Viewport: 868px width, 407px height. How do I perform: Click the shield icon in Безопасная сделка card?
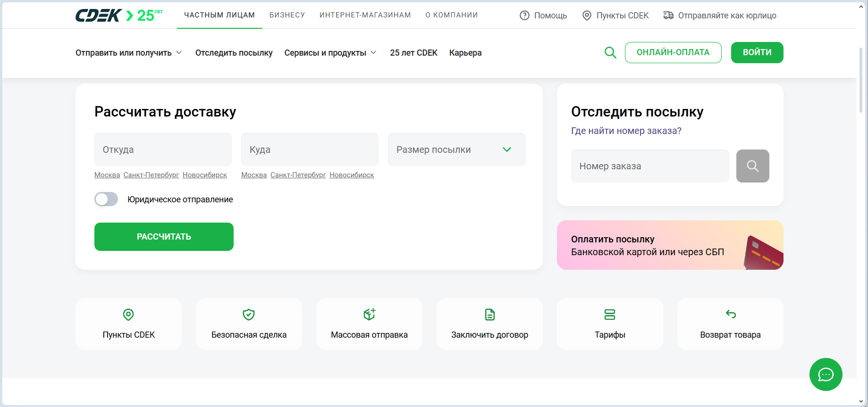[249, 315]
